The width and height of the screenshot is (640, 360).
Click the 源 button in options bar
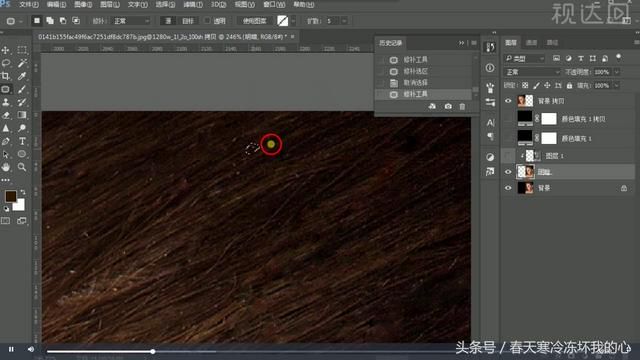(168, 20)
